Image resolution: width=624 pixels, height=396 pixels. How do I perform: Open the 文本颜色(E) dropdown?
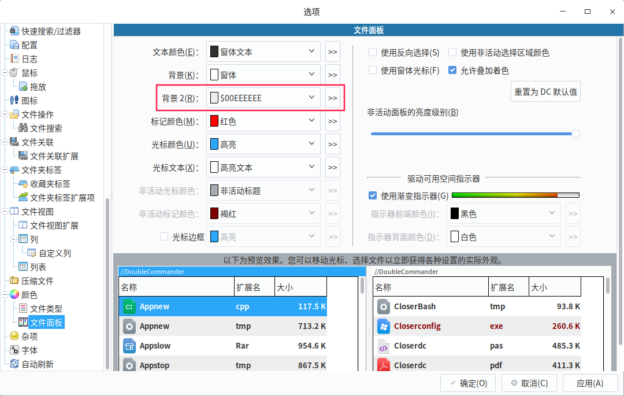coord(263,52)
